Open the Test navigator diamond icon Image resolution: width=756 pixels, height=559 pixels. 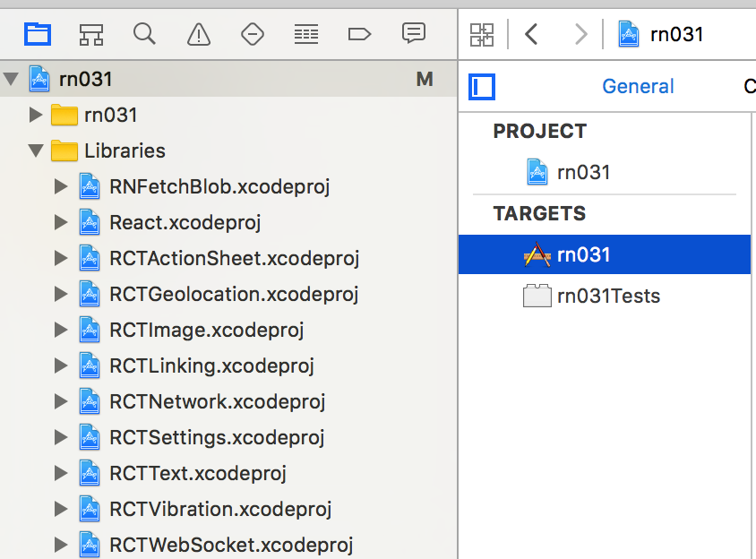[x=253, y=34]
